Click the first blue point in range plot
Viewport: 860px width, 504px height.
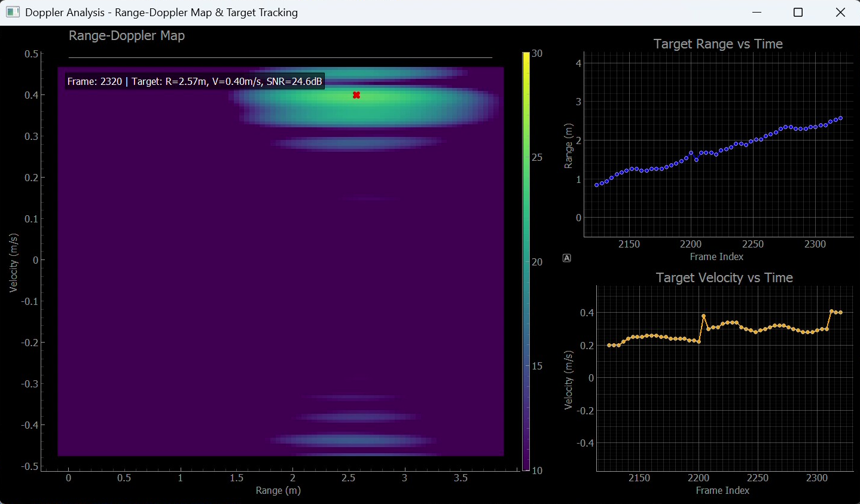point(596,185)
